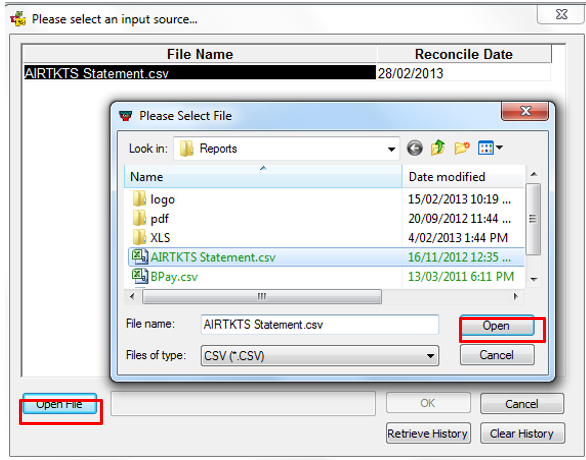Click Open in the file dialog
Viewport: 586px width, 460px height.
click(496, 326)
